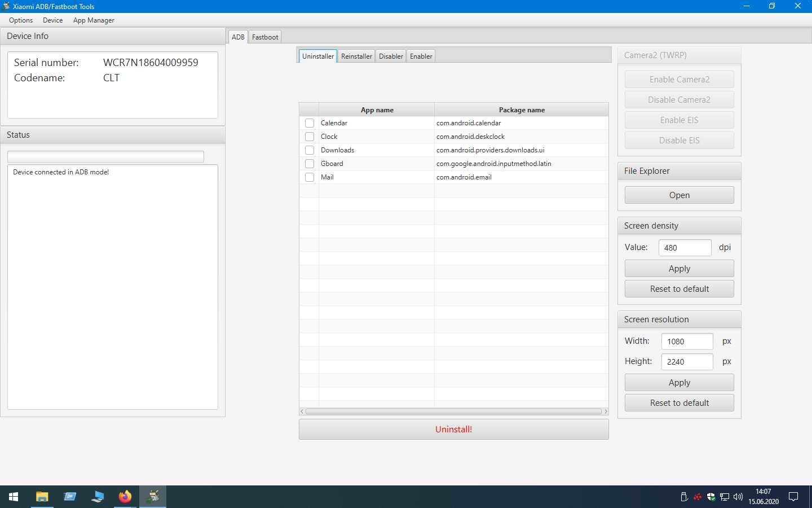Viewport: 812px width, 508px height.
Task: Reset screen resolution to default
Action: point(679,402)
